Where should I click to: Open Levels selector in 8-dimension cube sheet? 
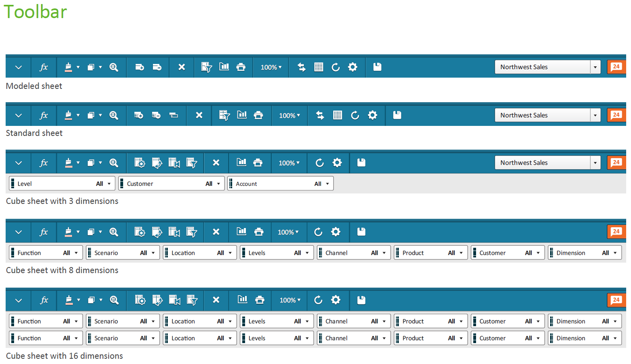(277, 253)
